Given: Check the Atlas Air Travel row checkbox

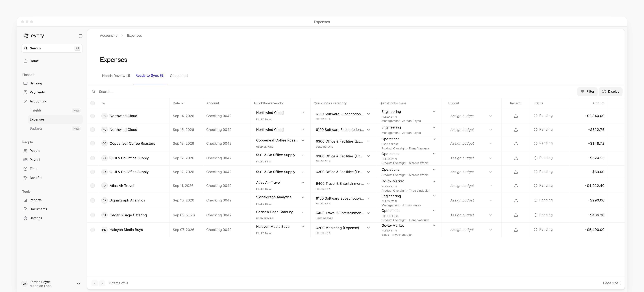Looking at the screenshot, I should click(x=92, y=186).
